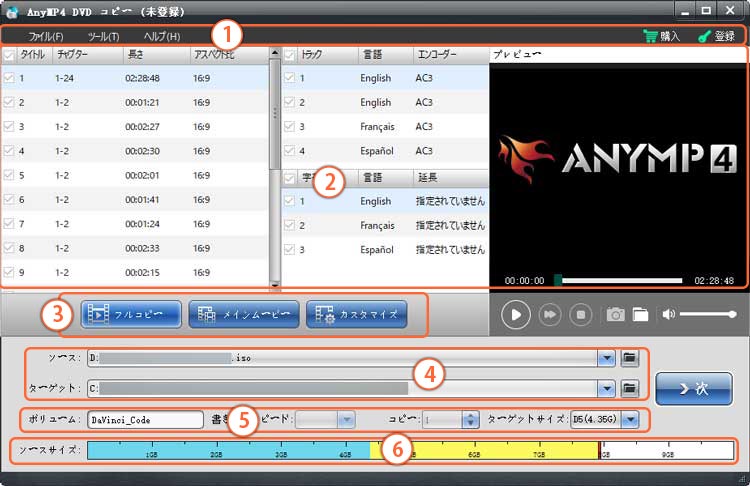Select title row with length 00:02:33
Viewport: 750px width, 486px height.
[x=135, y=248]
